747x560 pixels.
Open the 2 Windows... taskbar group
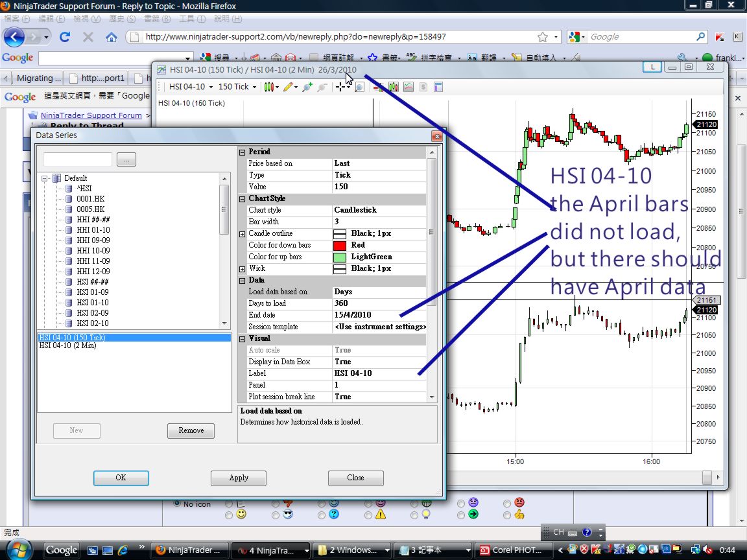pos(352,550)
